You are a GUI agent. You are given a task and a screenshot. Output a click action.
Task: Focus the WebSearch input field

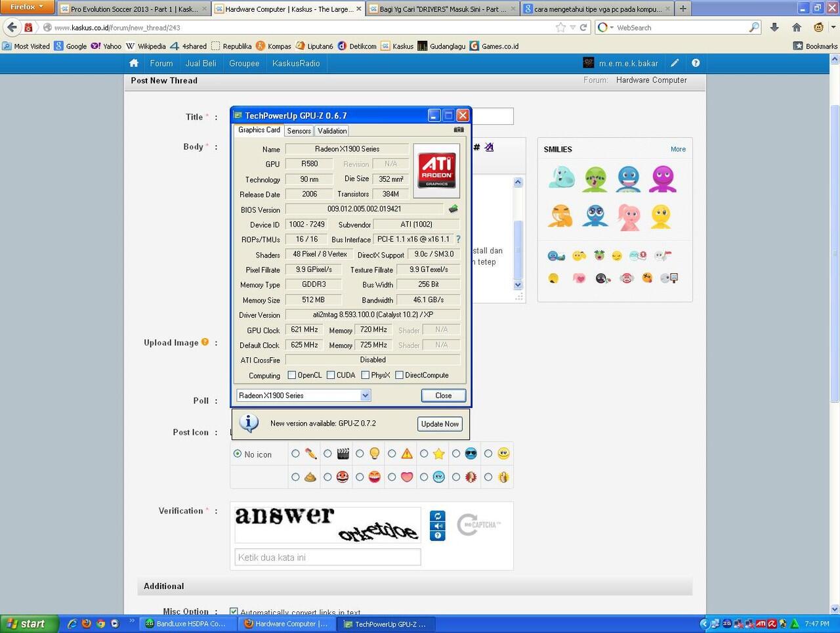(681, 28)
